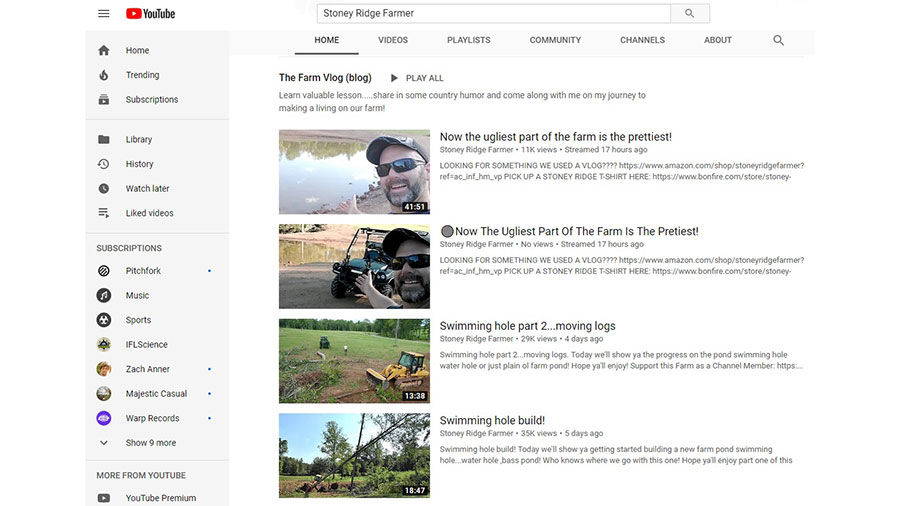Play the 18:47 video thumbnail
The width and height of the screenshot is (900, 506).
coord(354,456)
